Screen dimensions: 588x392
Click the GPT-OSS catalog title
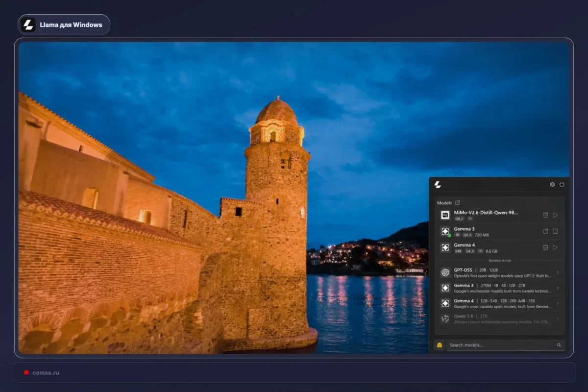(x=464, y=270)
